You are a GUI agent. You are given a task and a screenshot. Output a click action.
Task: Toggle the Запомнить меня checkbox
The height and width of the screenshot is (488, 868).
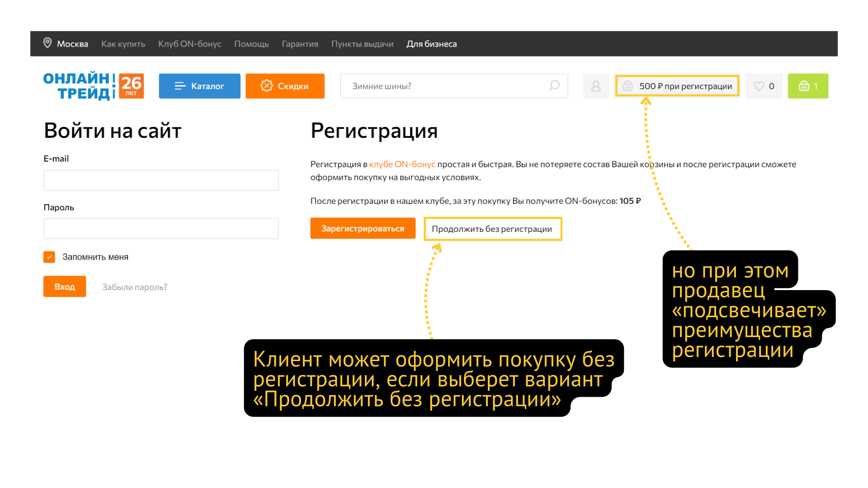pyautogui.click(x=49, y=257)
